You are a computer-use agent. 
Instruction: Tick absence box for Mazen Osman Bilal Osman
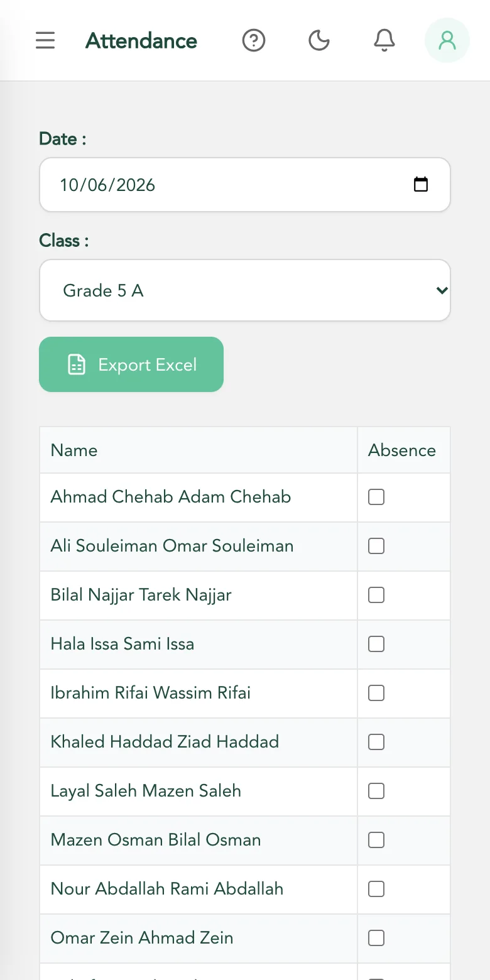376,840
